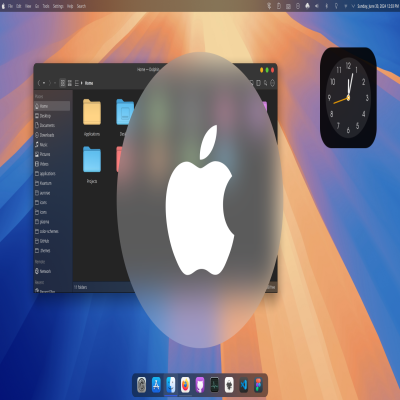
Task: Open the forward history dropdown arrow
Action: [55, 83]
